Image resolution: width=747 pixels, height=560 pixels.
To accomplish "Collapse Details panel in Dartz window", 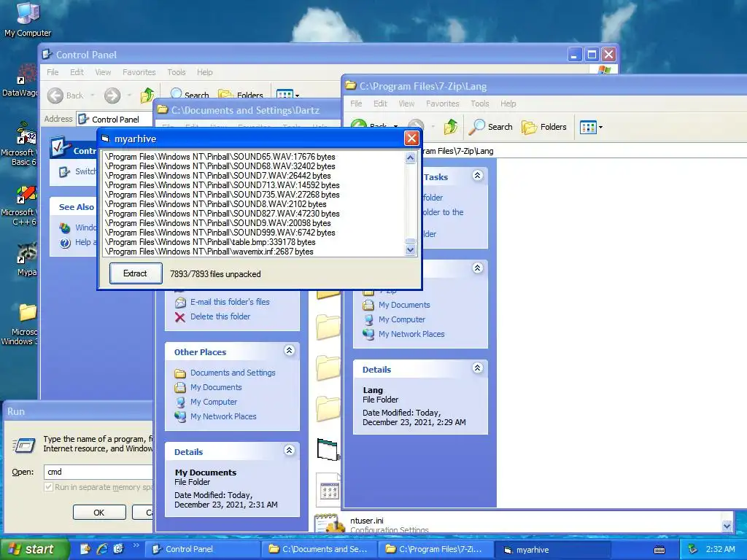I will (x=289, y=450).
